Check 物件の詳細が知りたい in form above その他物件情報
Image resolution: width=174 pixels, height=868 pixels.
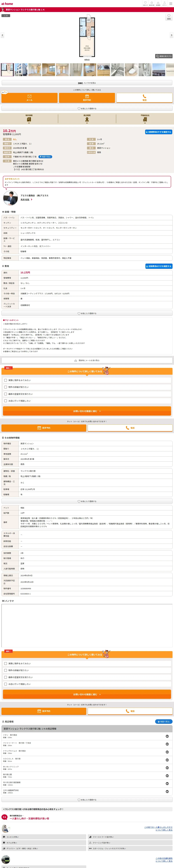tap(5, 387)
